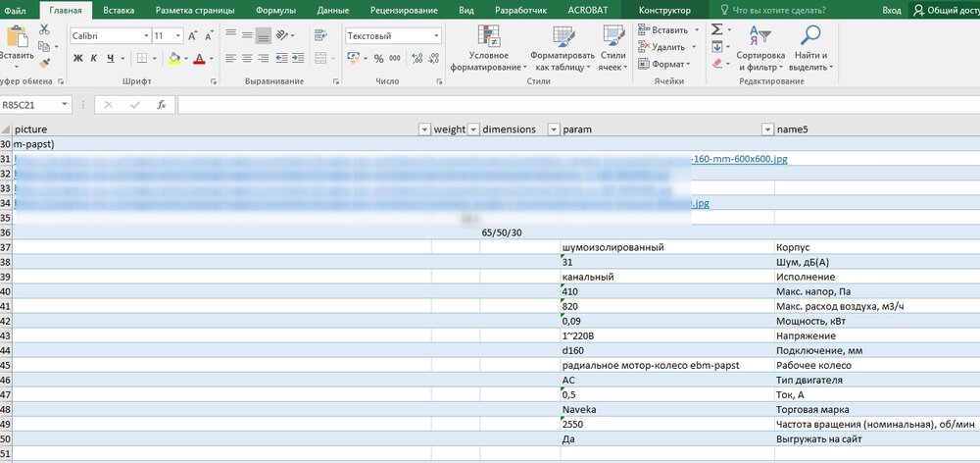This screenshot has width=980, height=463.
Task: Open Формат cells menu
Action: coord(662,64)
